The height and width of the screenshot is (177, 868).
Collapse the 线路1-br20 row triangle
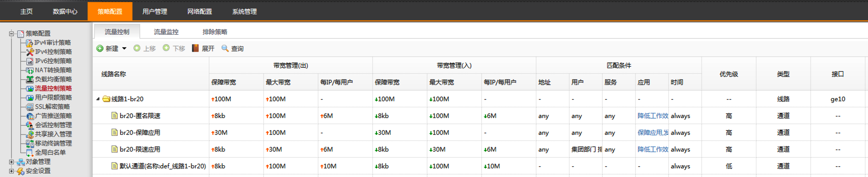click(x=98, y=99)
